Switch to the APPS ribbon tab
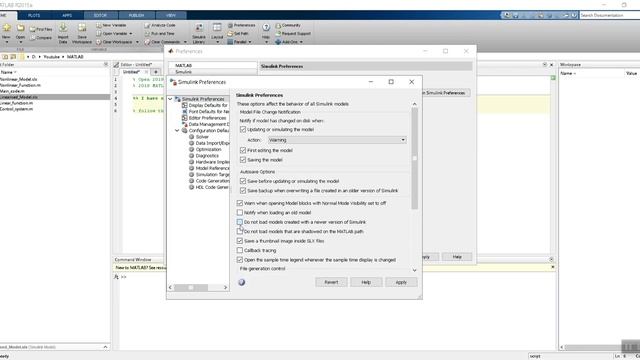 point(67,16)
